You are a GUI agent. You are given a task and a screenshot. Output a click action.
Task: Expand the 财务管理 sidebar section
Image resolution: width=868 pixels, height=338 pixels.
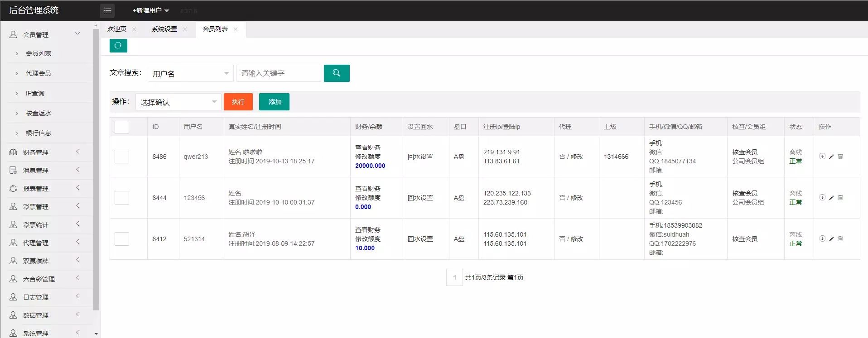(77, 152)
